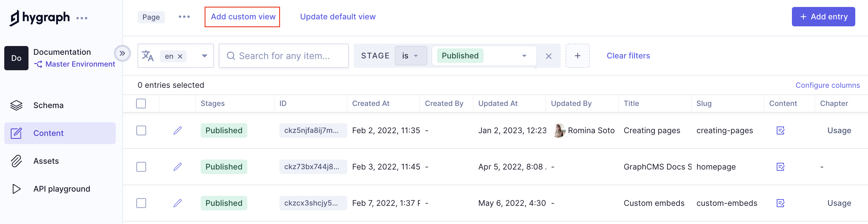This screenshot has height=224, width=868.
Task: Remove the STAGE filter with X icon
Action: pos(548,56)
